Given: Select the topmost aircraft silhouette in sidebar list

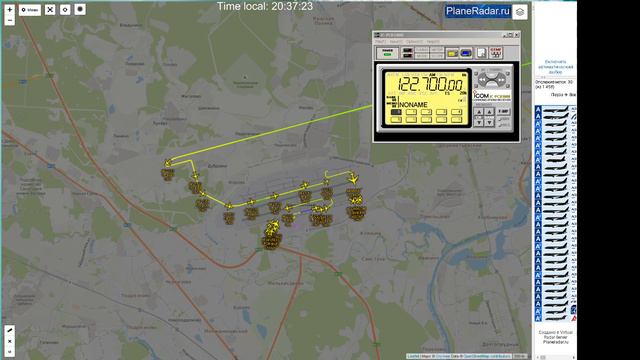Looking at the screenshot, I should pyautogui.click(x=556, y=109).
